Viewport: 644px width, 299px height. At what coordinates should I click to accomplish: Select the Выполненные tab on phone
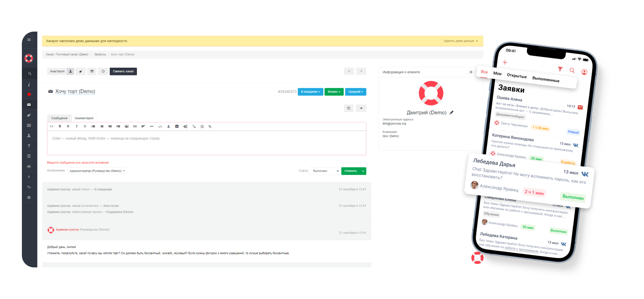pos(546,79)
